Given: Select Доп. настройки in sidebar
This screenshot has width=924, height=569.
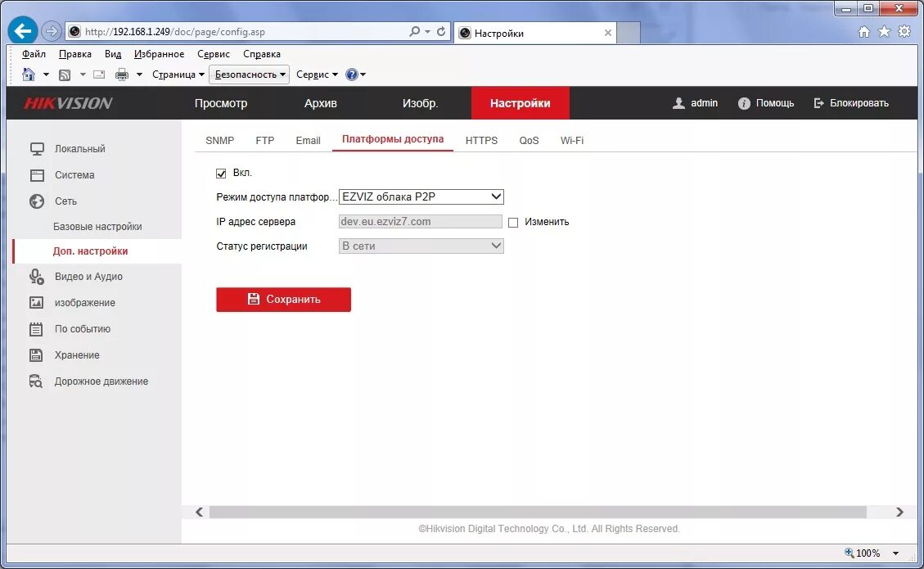Looking at the screenshot, I should coord(90,251).
